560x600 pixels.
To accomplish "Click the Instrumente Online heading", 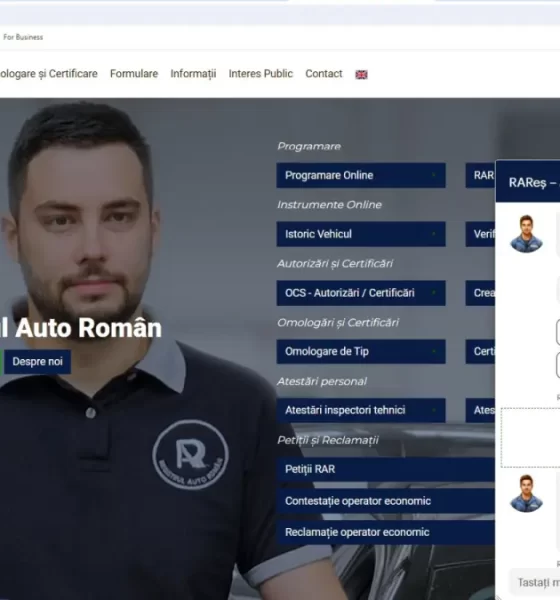I will (x=329, y=205).
